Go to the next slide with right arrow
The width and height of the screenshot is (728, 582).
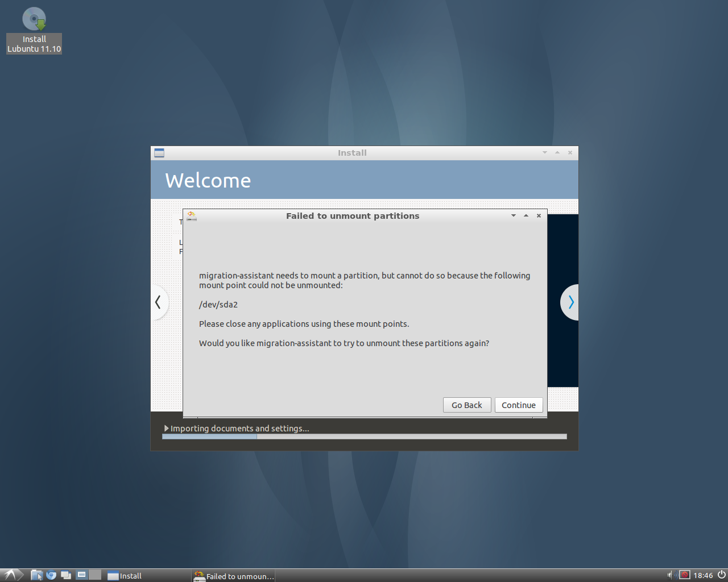coord(570,302)
